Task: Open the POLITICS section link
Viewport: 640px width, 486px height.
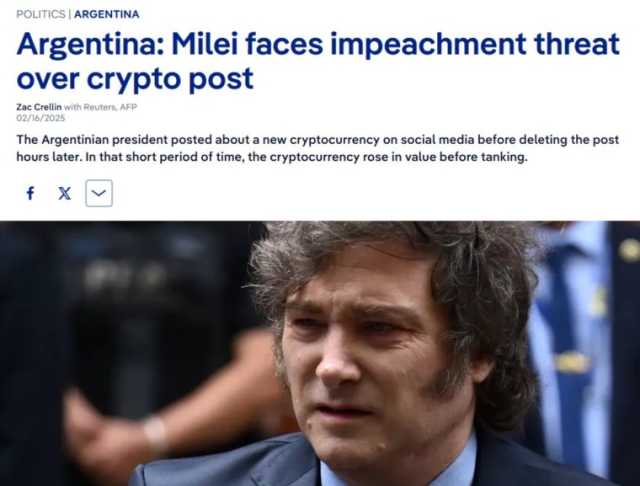Action: click(x=40, y=14)
